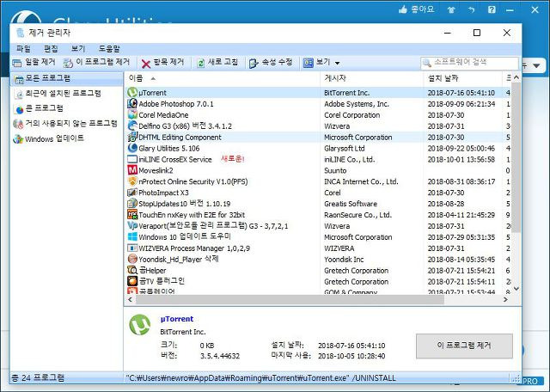
Task: Click the Yoondisk_Hd_Player icon
Action: point(132,259)
